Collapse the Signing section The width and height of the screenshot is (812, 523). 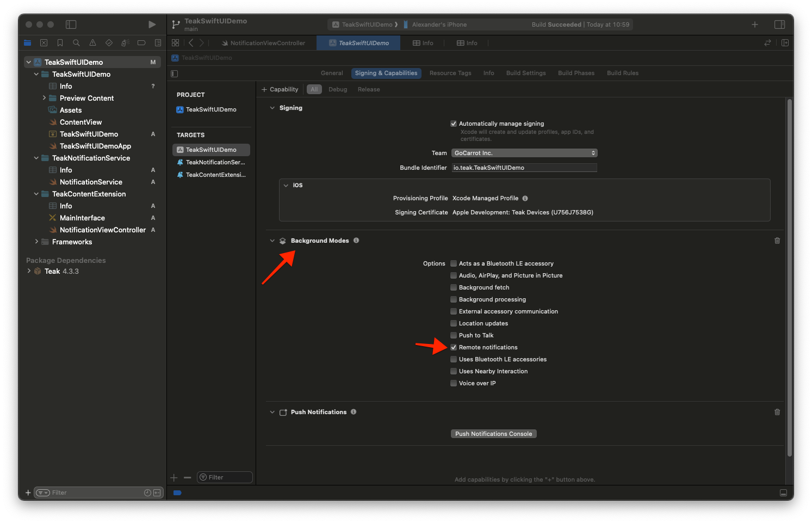coord(272,108)
